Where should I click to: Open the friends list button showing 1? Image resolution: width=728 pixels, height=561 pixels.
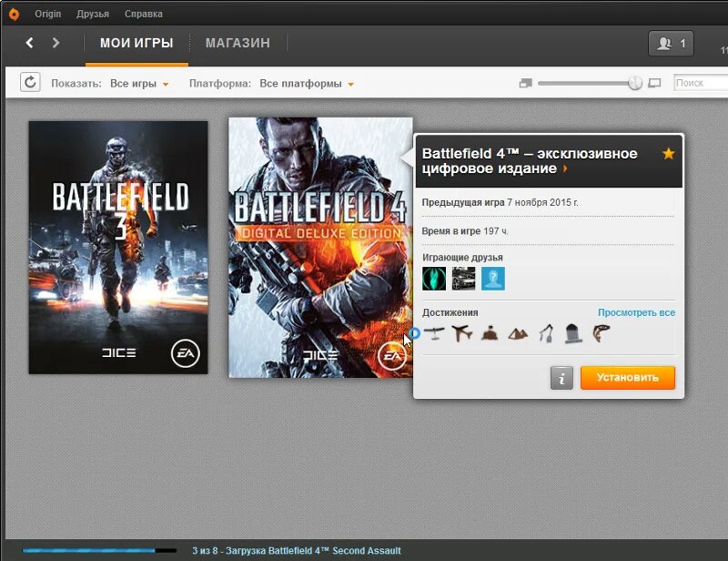tap(672, 43)
